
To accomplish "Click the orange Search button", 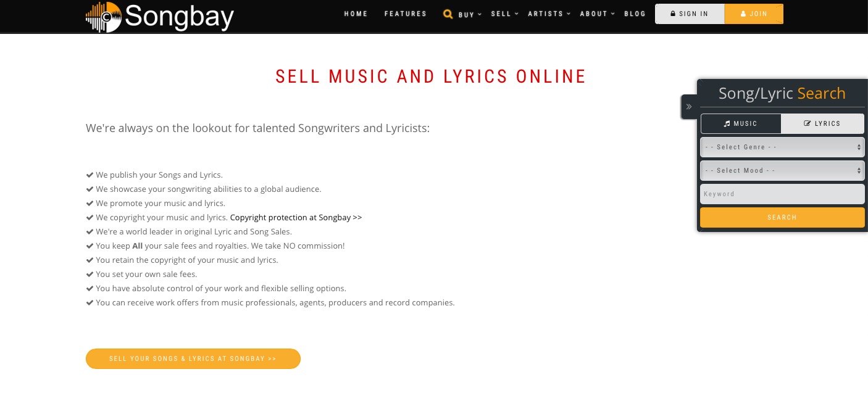I will pyautogui.click(x=782, y=217).
